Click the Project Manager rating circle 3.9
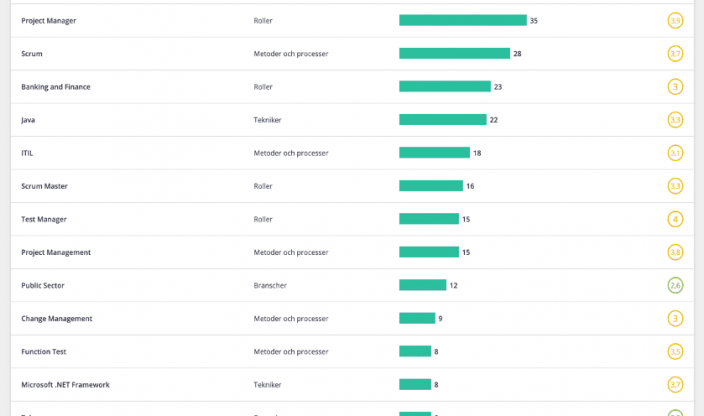This screenshot has height=416, width=704. tap(676, 21)
